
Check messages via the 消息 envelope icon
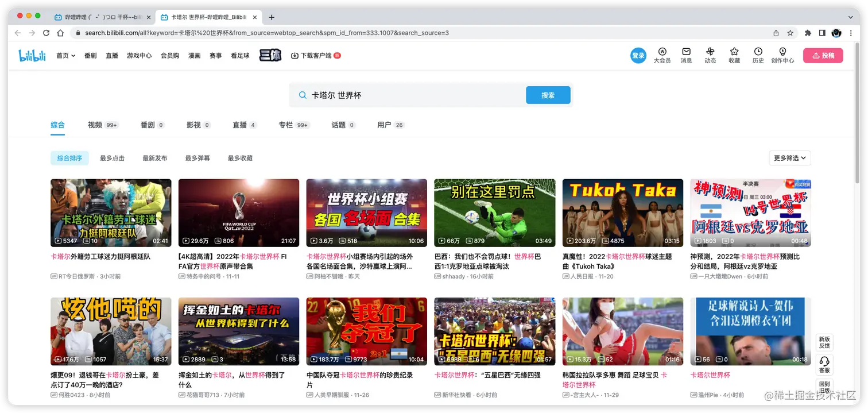click(x=685, y=55)
